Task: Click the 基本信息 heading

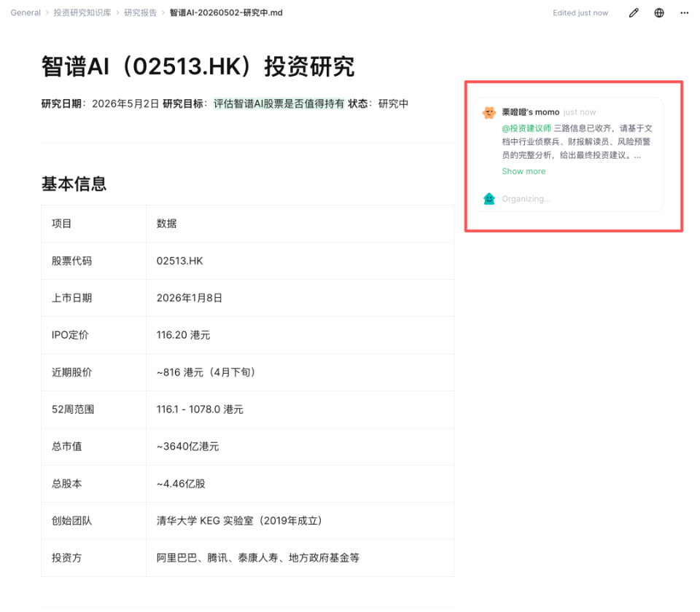Action: pos(74,184)
